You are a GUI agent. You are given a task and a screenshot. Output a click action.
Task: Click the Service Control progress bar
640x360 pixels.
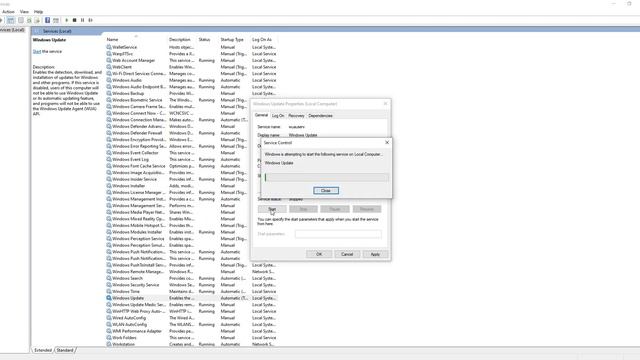326,177
